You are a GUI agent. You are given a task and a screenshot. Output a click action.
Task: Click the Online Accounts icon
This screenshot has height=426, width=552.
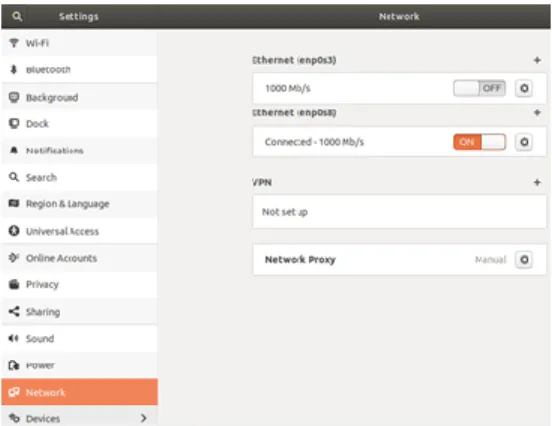point(14,257)
